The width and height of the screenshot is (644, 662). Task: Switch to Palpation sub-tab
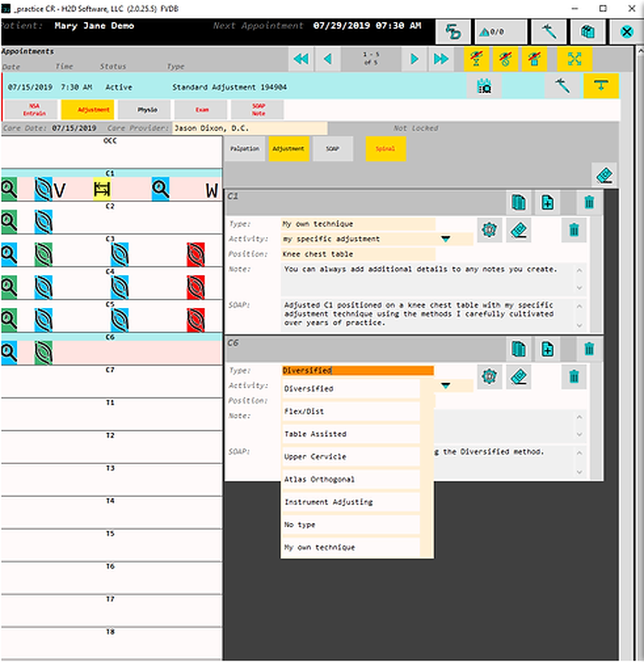coord(245,149)
